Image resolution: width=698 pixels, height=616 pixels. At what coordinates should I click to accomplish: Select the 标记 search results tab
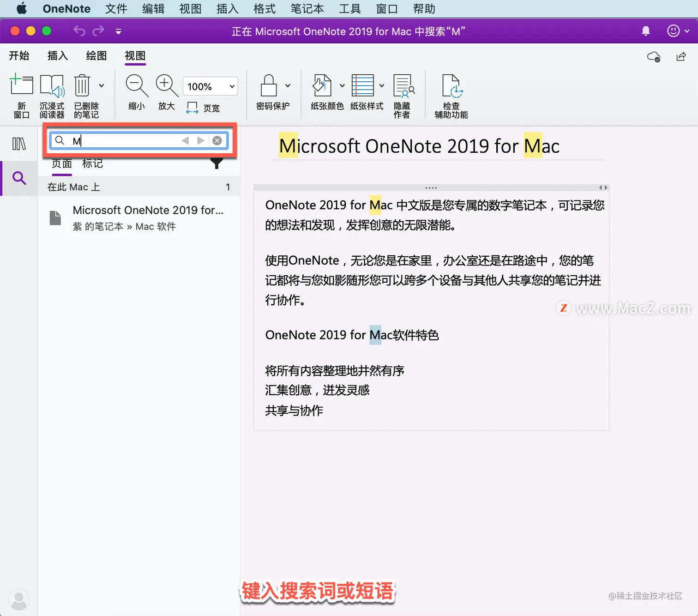point(92,163)
